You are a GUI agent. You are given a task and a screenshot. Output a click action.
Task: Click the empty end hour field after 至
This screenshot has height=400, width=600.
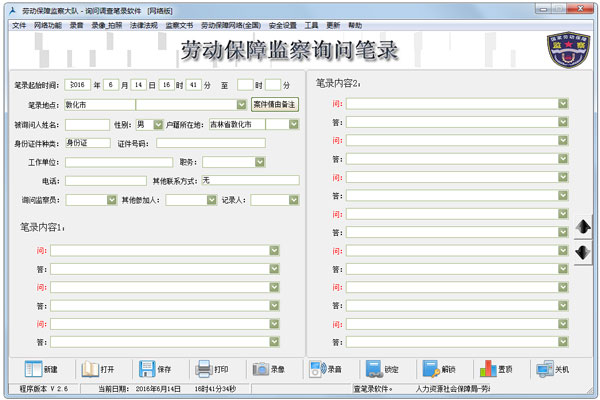coord(245,85)
